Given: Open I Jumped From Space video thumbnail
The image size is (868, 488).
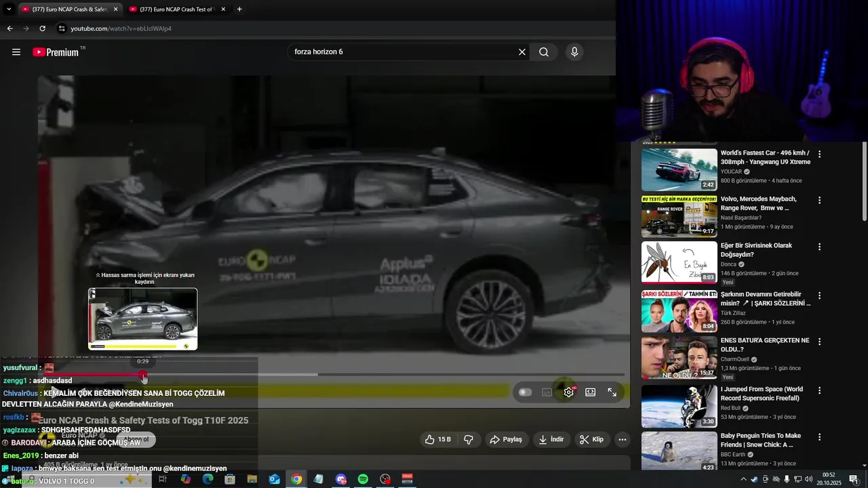Looking at the screenshot, I should coord(679,406).
